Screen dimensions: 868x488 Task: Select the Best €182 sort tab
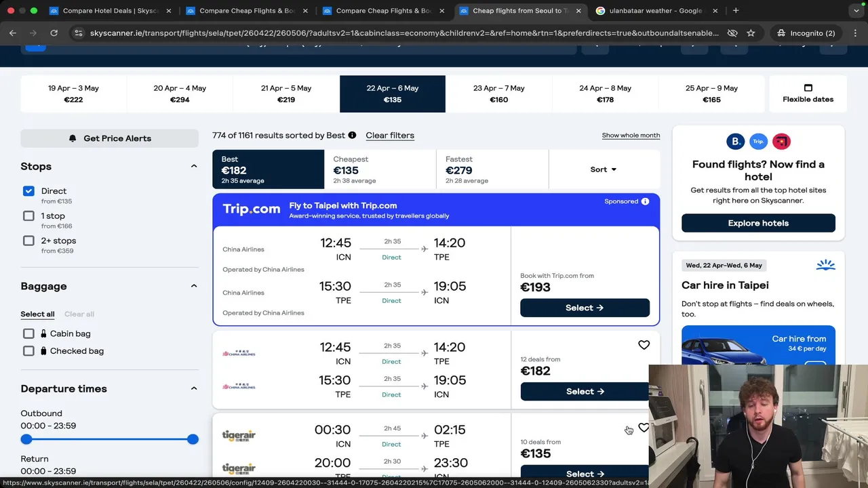[x=268, y=169]
